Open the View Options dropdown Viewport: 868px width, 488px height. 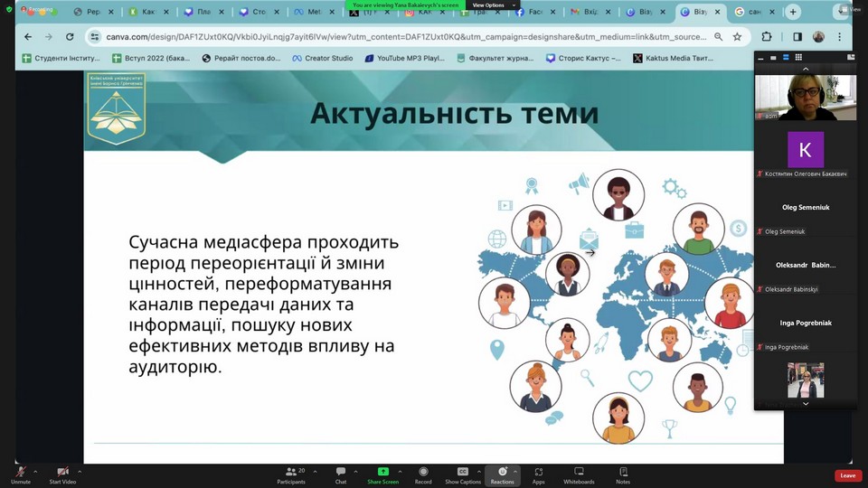[x=492, y=5]
